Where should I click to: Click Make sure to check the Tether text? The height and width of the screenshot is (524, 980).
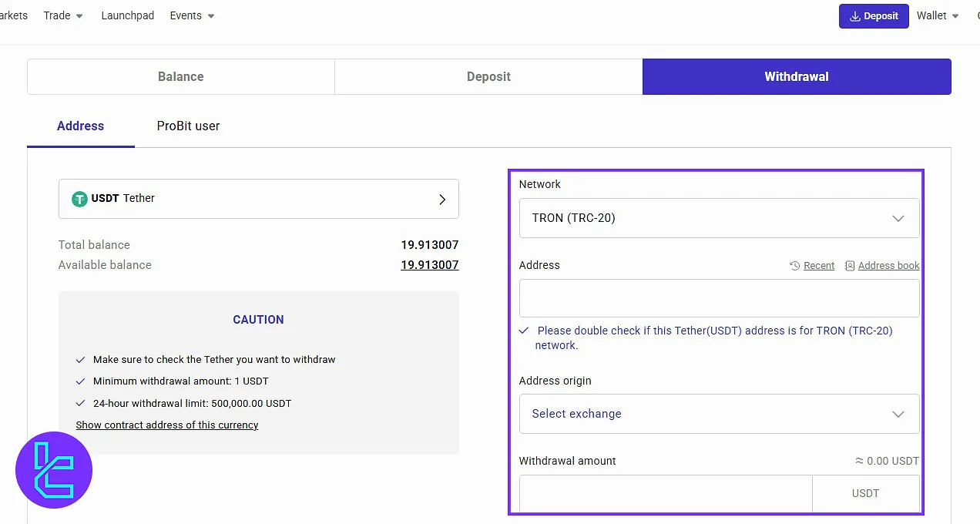[x=214, y=360]
